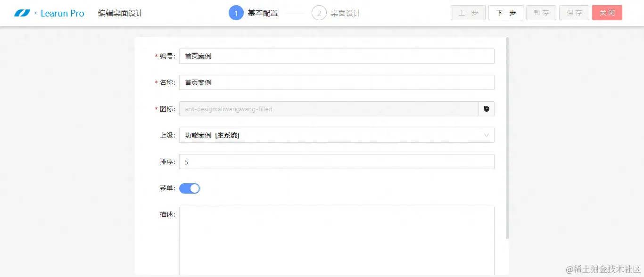644x277 pixels.
Task: Click the red 关闭 button
Action: click(x=607, y=13)
